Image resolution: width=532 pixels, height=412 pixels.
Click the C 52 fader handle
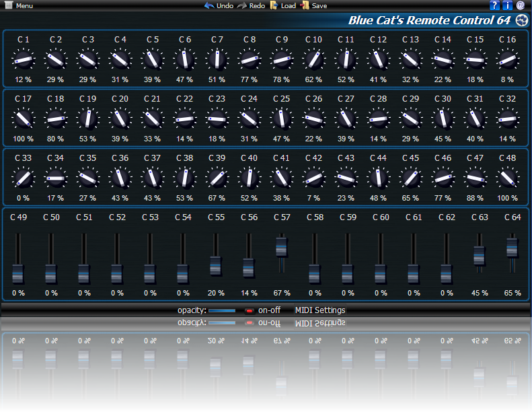pos(116,274)
